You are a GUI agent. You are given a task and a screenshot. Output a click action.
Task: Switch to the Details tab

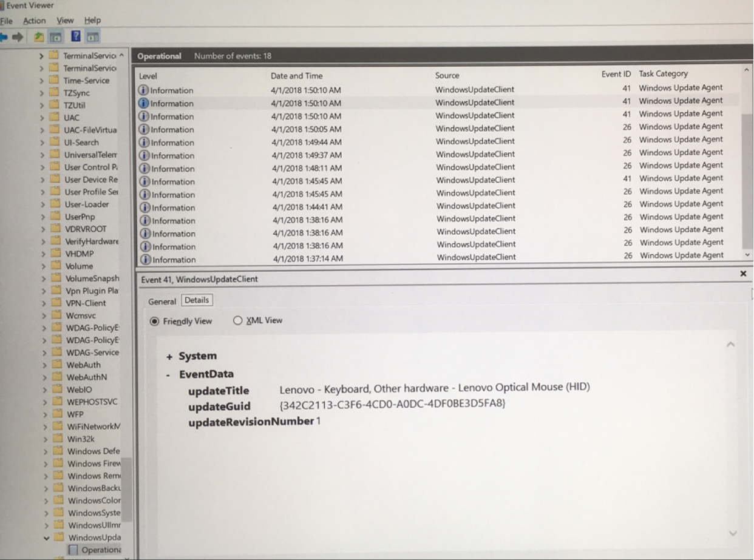click(x=197, y=300)
